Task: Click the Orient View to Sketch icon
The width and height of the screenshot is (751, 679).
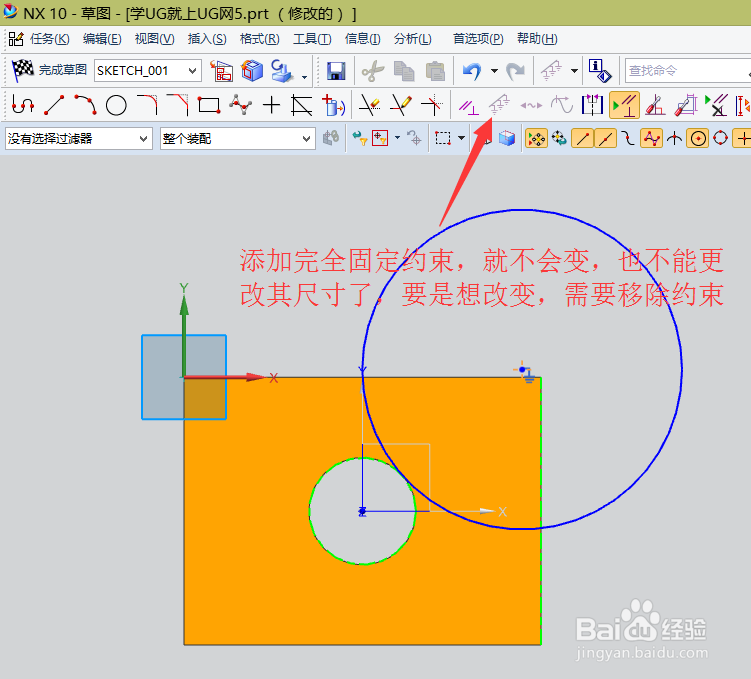Action: point(222,71)
